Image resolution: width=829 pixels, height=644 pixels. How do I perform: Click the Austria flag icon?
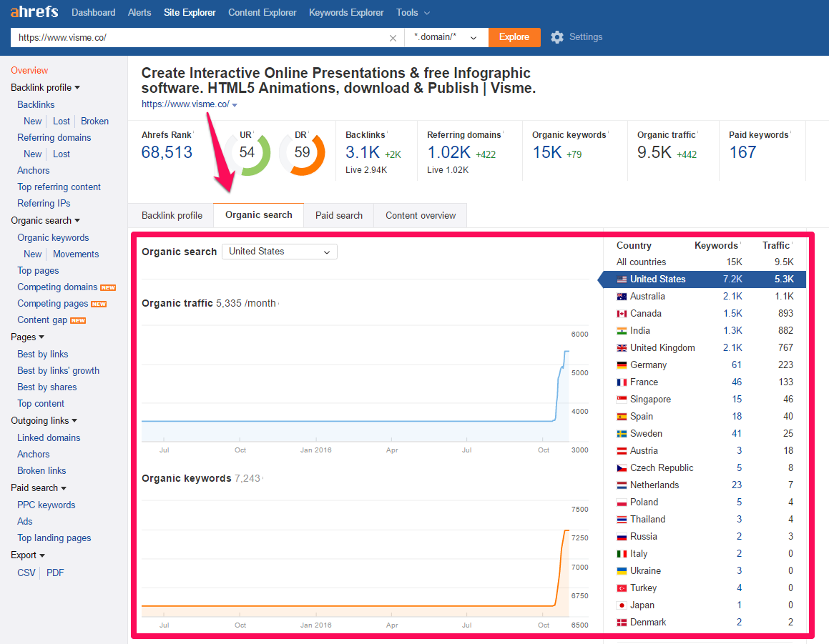[x=622, y=451]
